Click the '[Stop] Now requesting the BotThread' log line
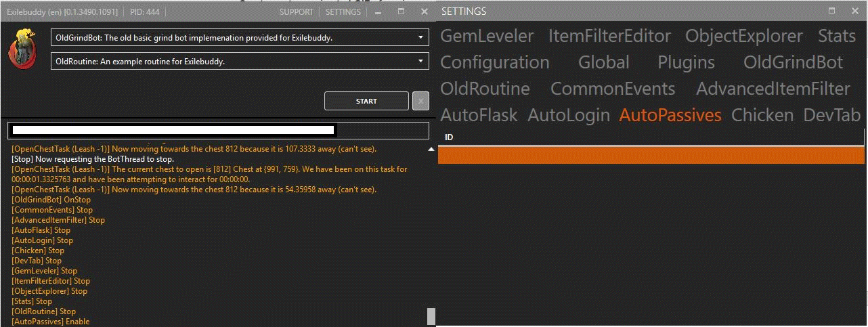Screen dimensions: 868x327 [x=93, y=159]
